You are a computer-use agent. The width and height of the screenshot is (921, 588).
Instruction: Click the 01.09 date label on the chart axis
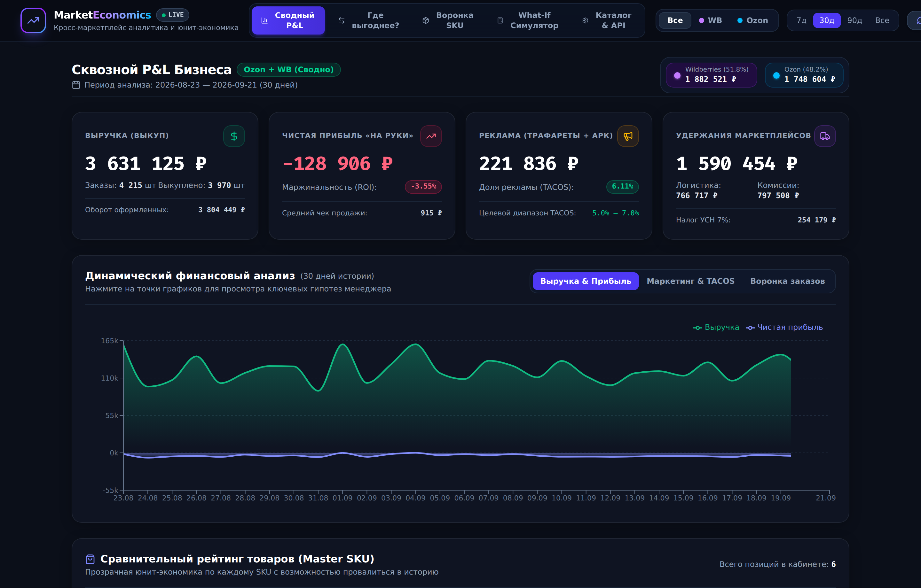click(342, 498)
